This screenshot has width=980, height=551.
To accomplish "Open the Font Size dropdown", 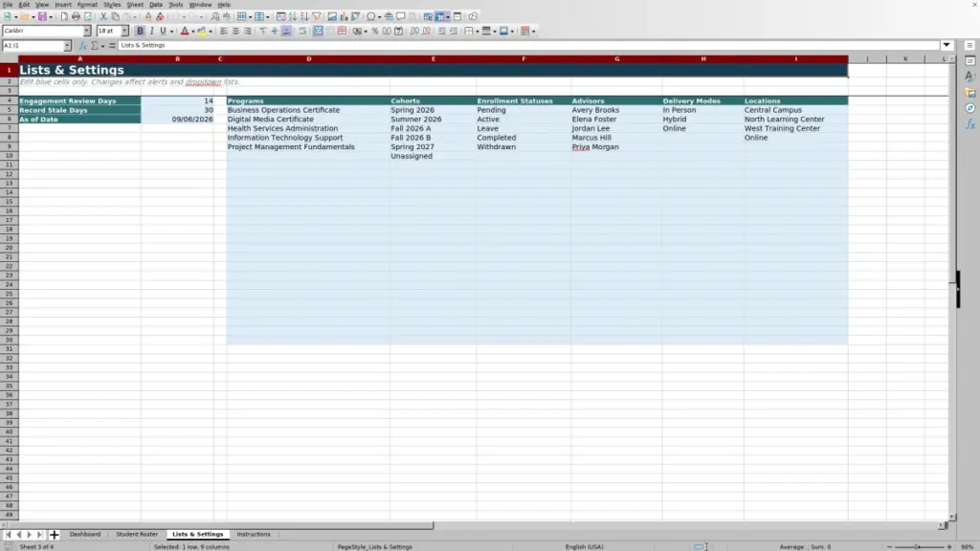I will point(124,32).
